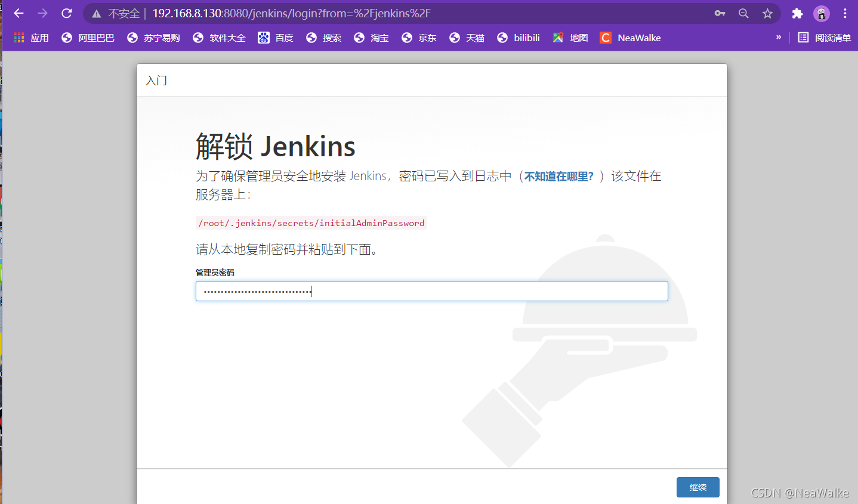Click the address bar URL
The width and height of the screenshot is (858, 504).
coord(291,13)
